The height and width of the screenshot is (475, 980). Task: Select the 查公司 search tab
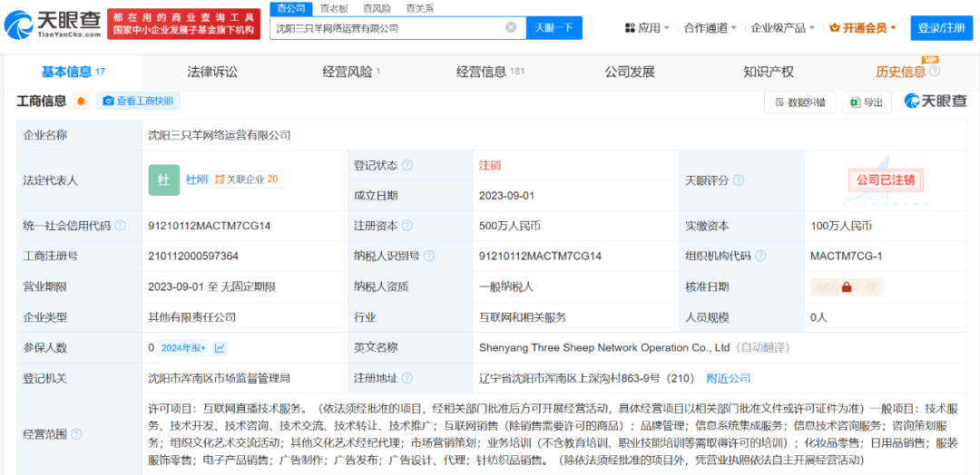coord(291,8)
